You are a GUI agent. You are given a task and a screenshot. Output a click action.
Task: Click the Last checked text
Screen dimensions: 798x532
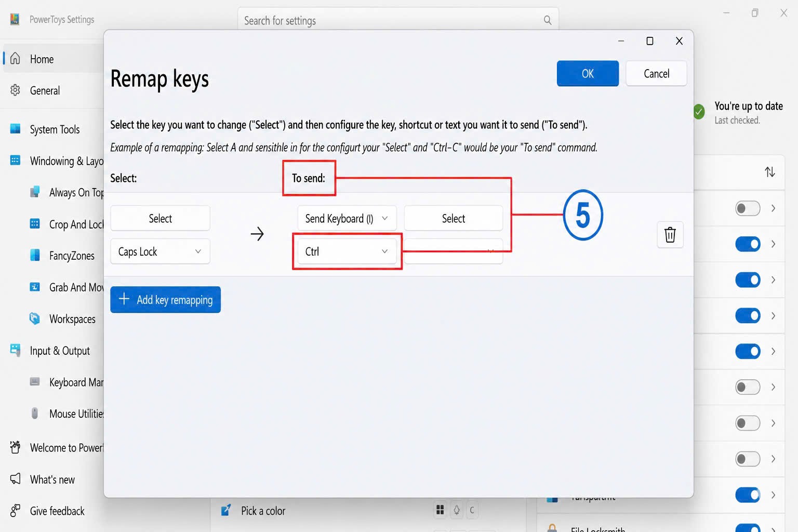point(737,121)
